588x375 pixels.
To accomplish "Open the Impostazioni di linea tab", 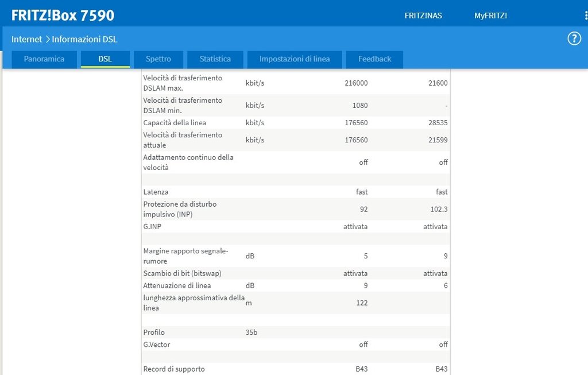I will click(295, 59).
